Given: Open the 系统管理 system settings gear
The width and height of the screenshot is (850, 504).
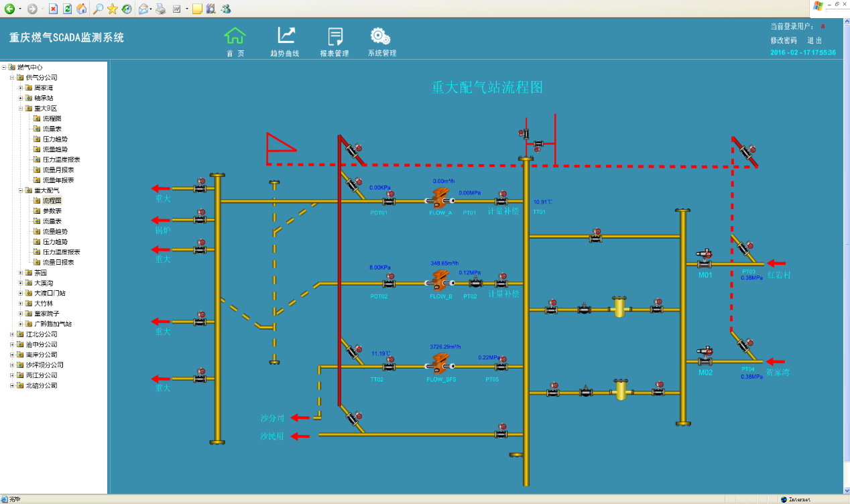Looking at the screenshot, I should pyautogui.click(x=381, y=36).
